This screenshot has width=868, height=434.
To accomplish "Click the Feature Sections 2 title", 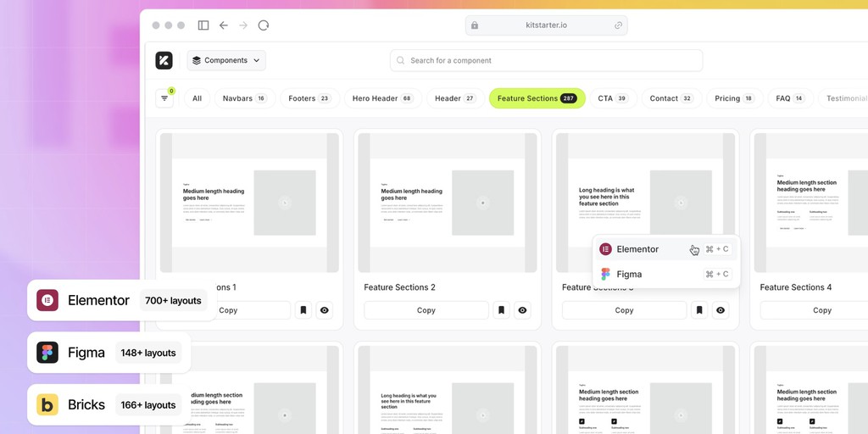I will [x=400, y=287].
